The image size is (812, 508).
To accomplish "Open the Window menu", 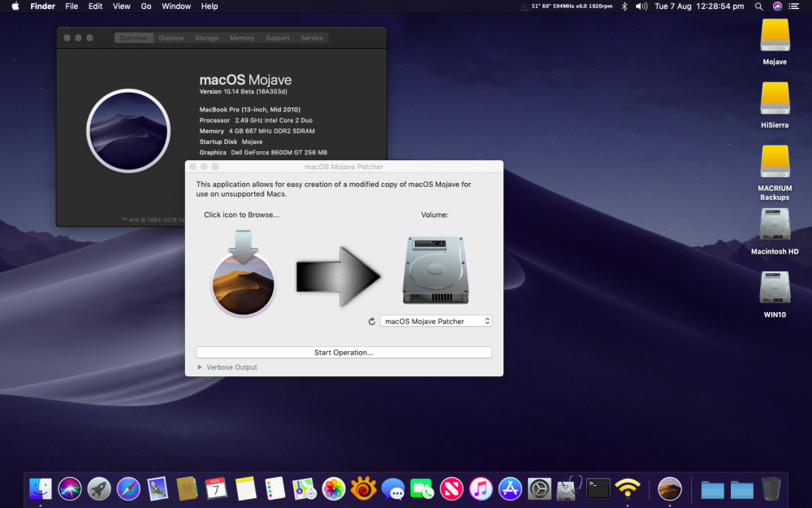I will tap(176, 7).
